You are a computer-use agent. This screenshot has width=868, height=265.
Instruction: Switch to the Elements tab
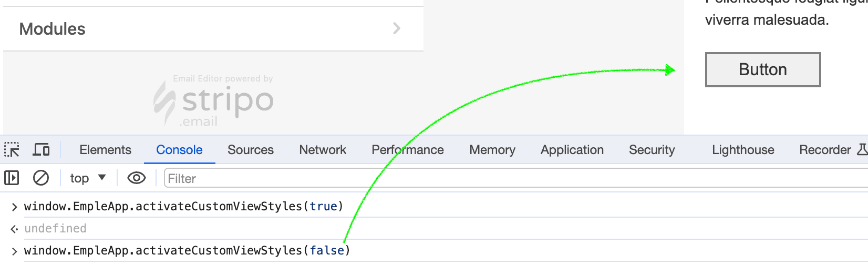(105, 150)
